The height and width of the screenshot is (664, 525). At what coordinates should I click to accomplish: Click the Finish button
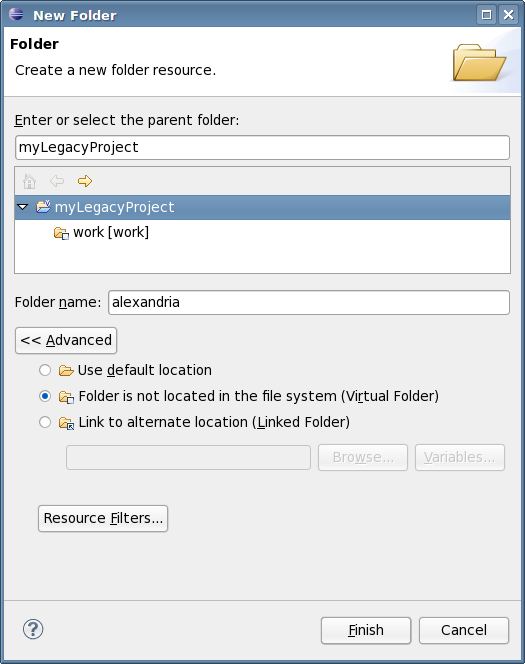366,630
